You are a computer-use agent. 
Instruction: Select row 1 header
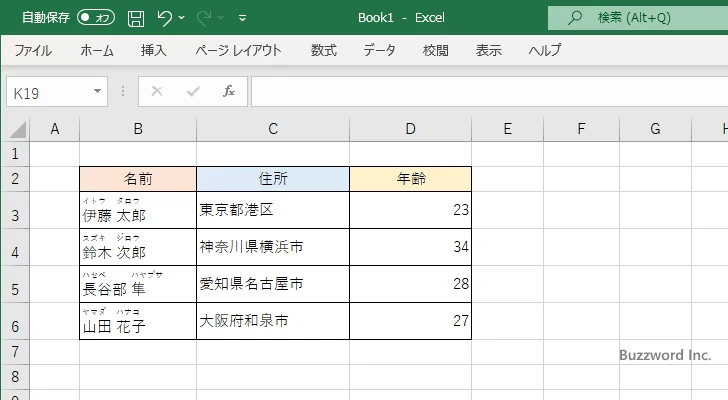15,154
